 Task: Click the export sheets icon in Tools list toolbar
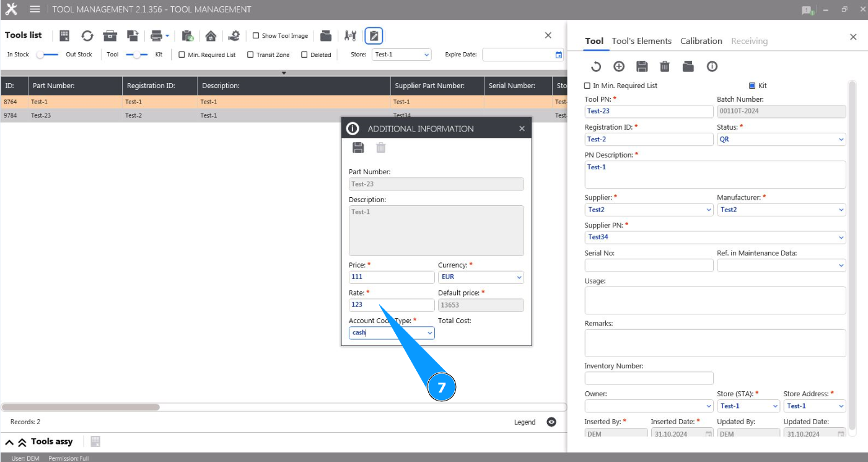coord(133,35)
